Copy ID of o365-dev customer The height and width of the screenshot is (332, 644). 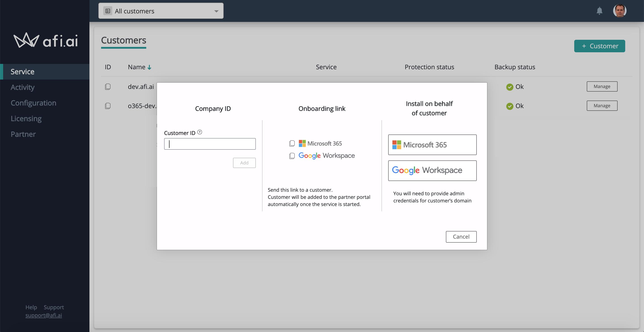click(x=108, y=106)
